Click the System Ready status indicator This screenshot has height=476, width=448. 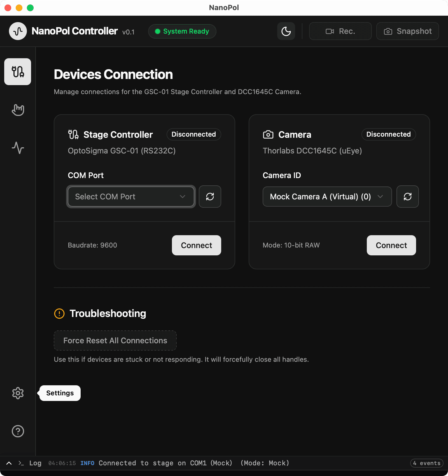click(x=182, y=31)
